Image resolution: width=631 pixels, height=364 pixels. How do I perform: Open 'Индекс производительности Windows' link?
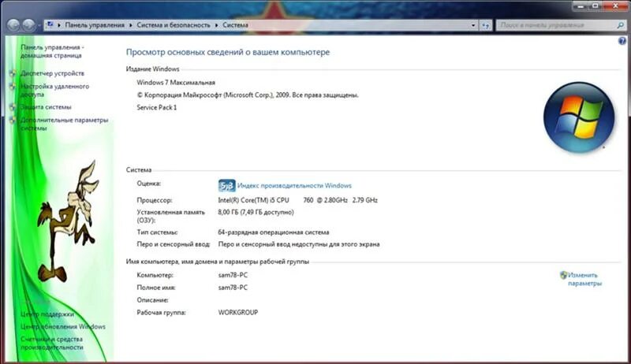pos(294,186)
